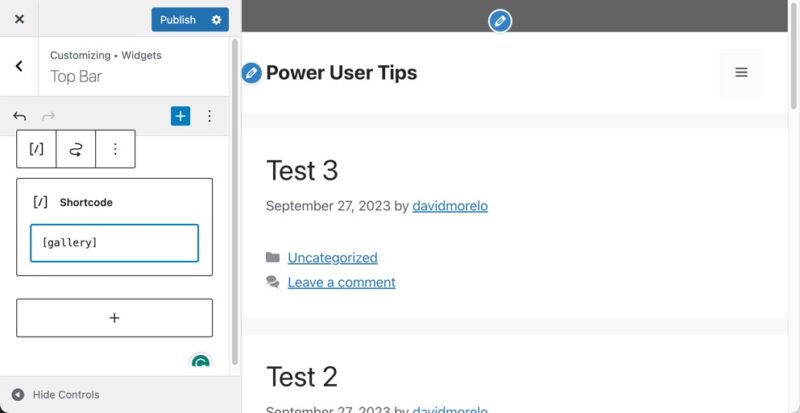The height and width of the screenshot is (413, 800).
Task: Click the pencil edit shortcut beside the site title
Action: pos(252,73)
